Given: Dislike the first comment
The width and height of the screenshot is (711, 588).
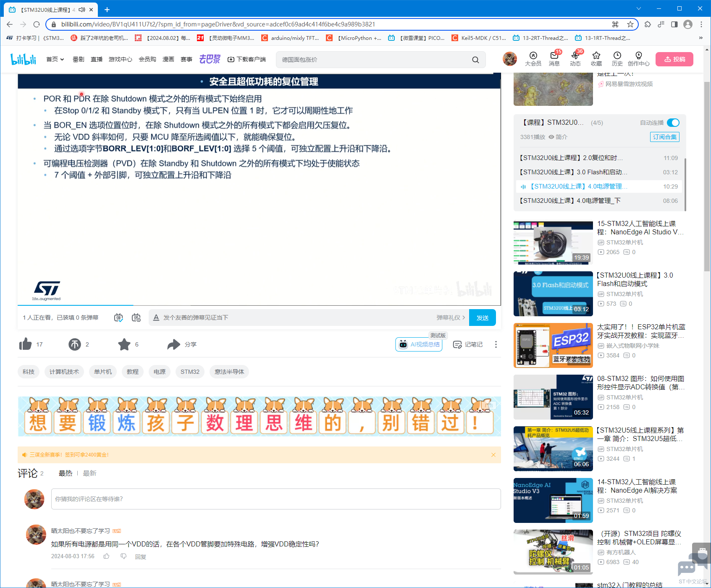Looking at the screenshot, I should (123, 556).
